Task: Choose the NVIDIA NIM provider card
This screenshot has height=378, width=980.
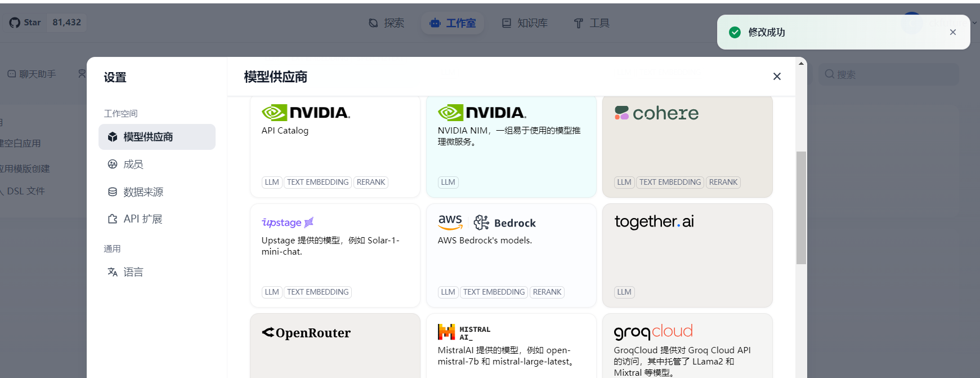Action: pyautogui.click(x=511, y=146)
